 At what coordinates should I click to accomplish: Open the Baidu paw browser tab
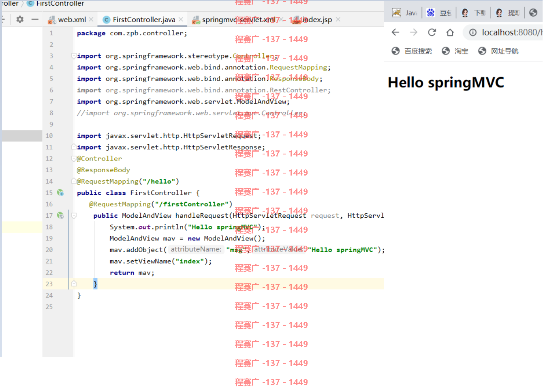click(439, 13)
